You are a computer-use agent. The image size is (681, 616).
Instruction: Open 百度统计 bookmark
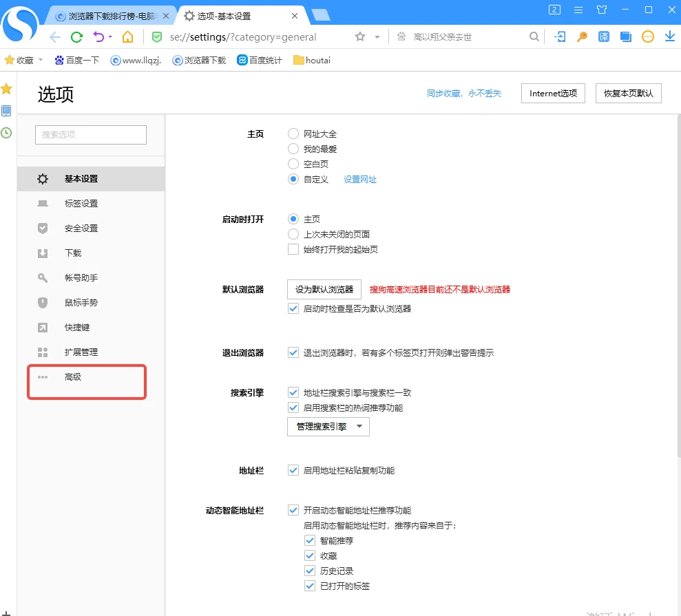pyautogui.click(x=260, y=61)
